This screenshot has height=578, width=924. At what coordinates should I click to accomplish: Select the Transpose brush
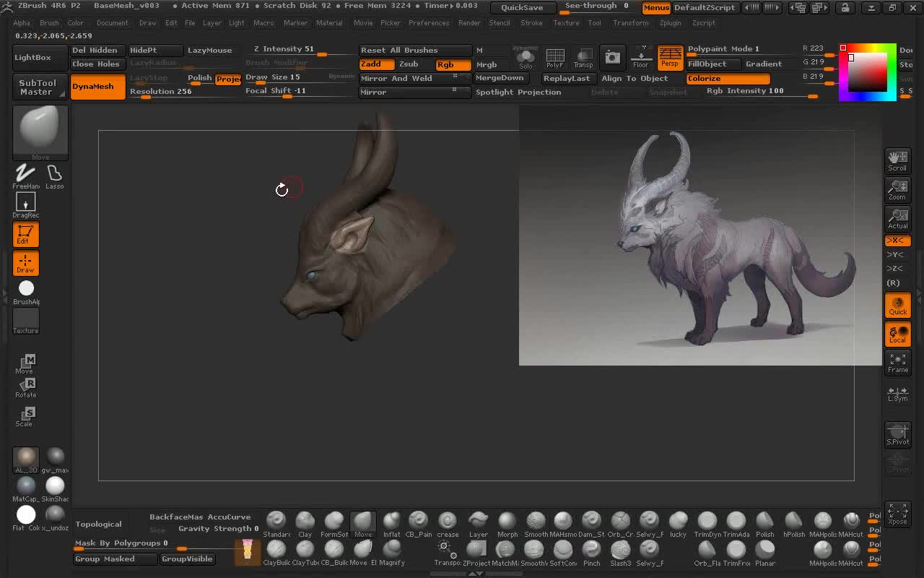(x=448, y=553)
